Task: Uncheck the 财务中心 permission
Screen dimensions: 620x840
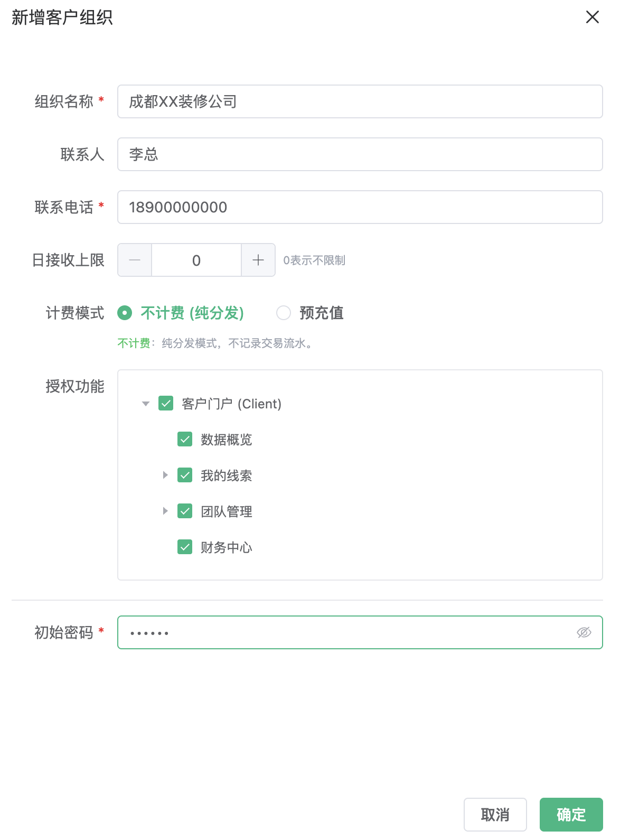Action: pos(185,547)
